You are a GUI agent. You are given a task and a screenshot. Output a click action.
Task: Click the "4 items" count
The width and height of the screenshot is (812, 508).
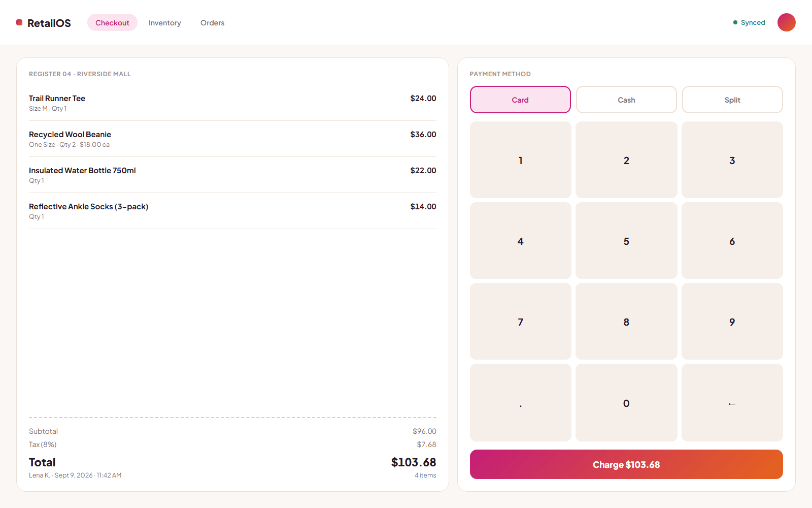(x=425, y=475)
